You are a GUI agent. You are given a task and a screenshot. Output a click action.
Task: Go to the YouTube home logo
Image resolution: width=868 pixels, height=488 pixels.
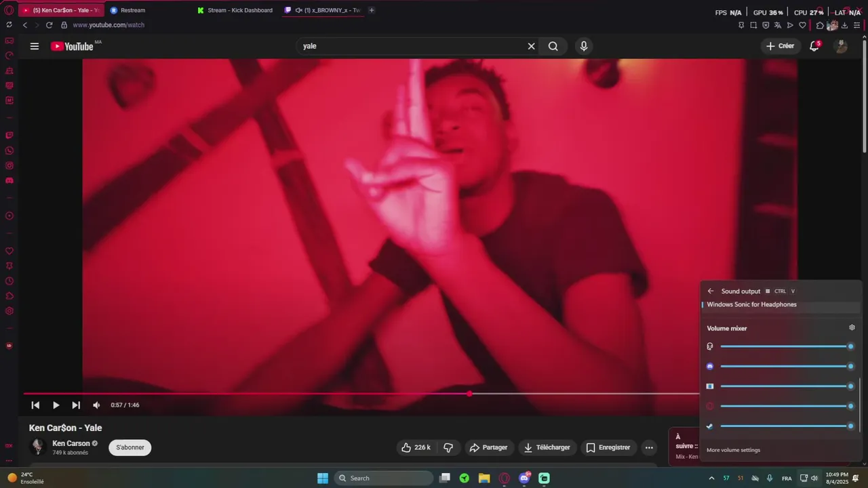72,46
